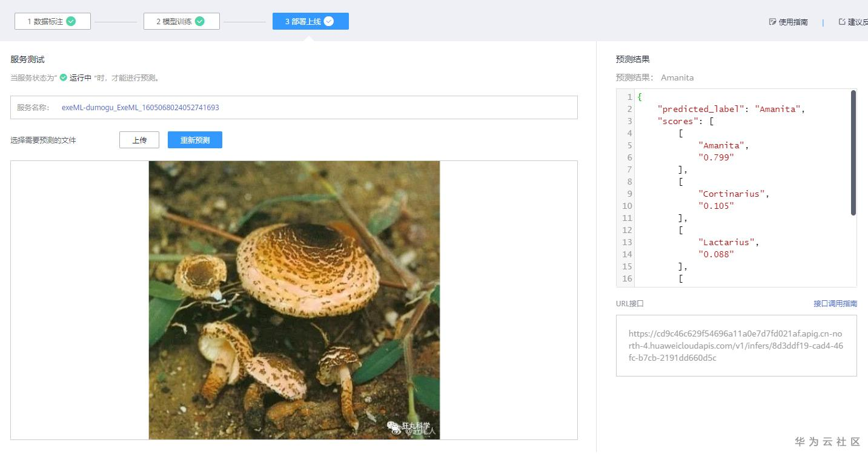The height and width of the screenshot is (457, 868).
Task: Click the "Cortinarius" entry in scores
Action: 734,194
